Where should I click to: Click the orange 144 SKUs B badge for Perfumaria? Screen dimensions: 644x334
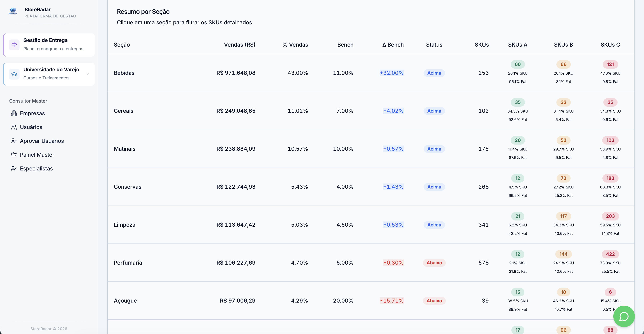[x=563, y=254]
